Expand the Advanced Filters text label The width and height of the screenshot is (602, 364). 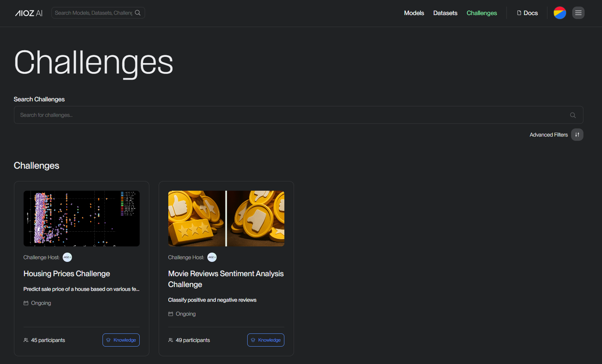click(x=548, y=135)
